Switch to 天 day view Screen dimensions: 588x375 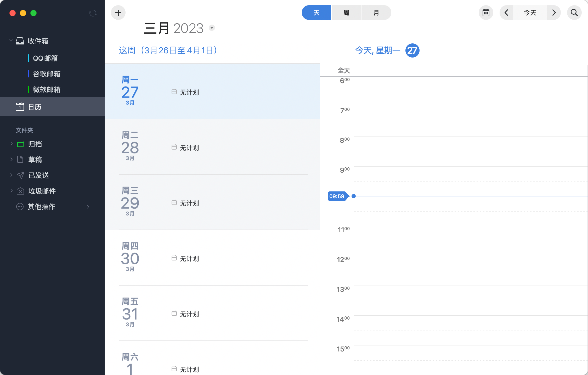[316, 13]
